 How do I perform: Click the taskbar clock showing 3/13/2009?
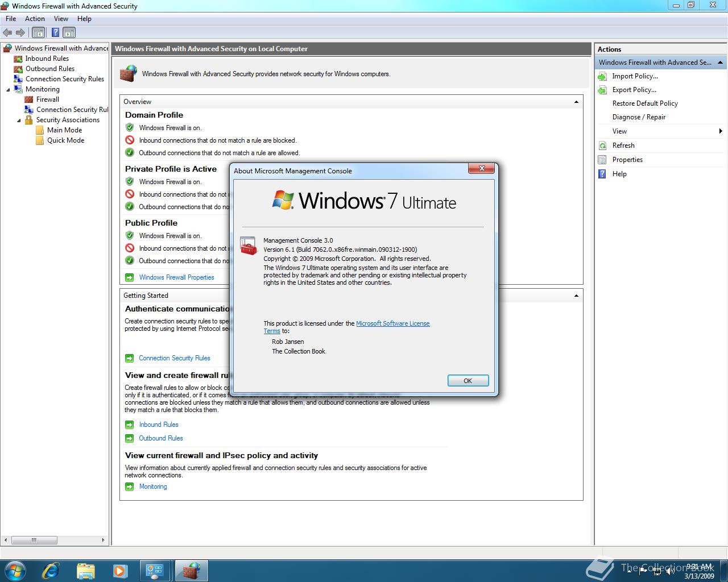click(x=700, y=571)
